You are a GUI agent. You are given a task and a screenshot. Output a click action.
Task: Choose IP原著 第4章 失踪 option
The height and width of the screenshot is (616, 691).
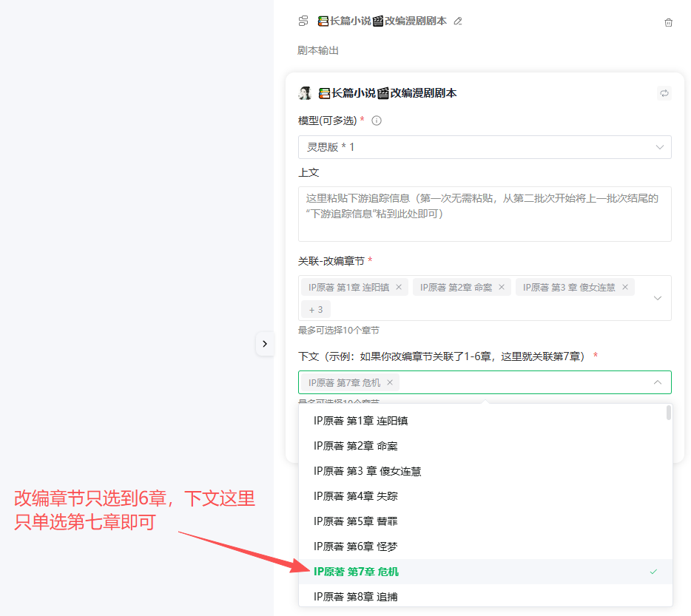click(x=485, y=496)
